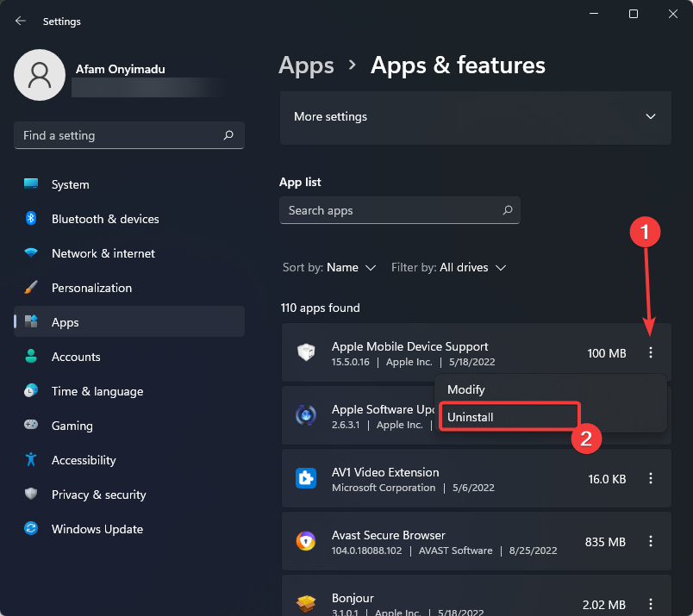Click the Apple Software Update app icon

click(x=306, y=415)
